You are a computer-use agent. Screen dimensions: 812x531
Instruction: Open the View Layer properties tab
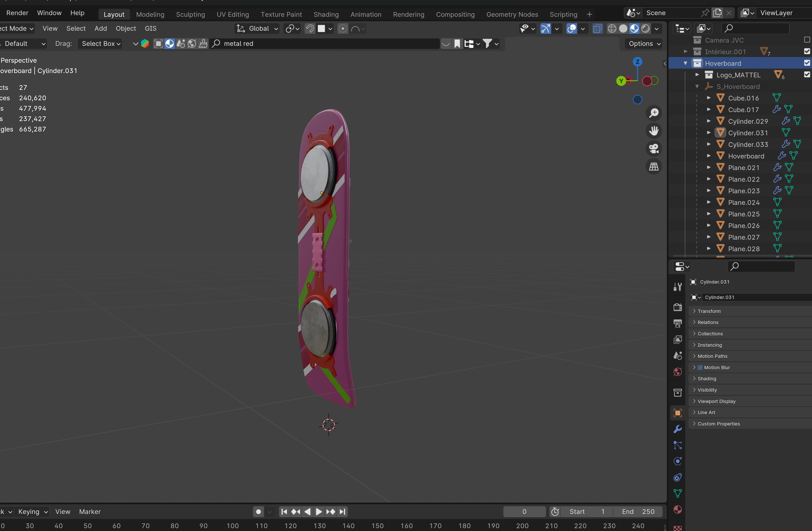click(x=677, y=339)
